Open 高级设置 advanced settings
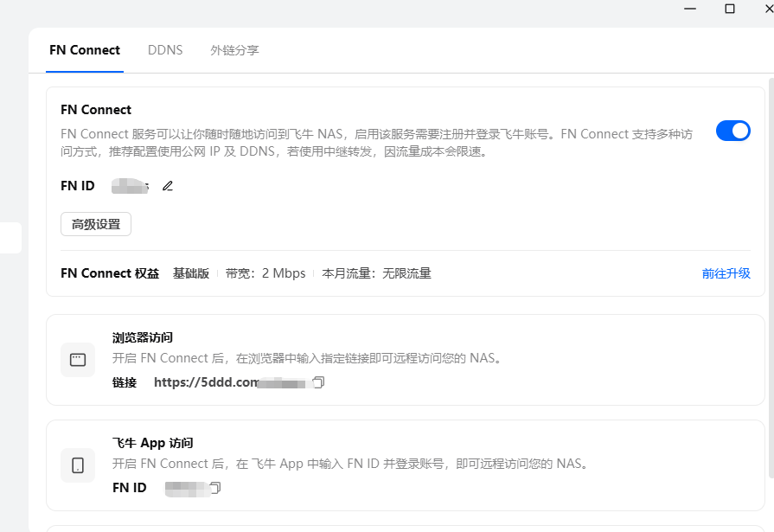The height and width of the screenshot is (532, 774). [96, 224]
